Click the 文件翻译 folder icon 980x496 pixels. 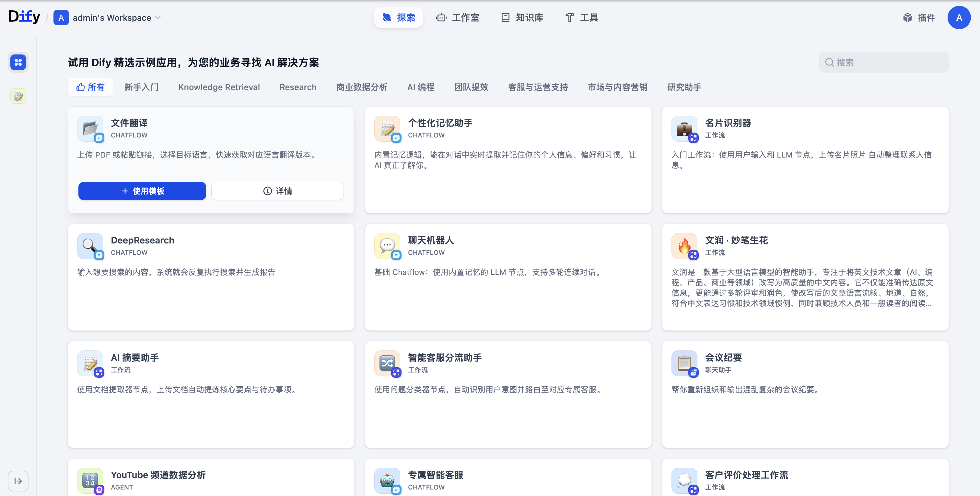coord(90,129)
